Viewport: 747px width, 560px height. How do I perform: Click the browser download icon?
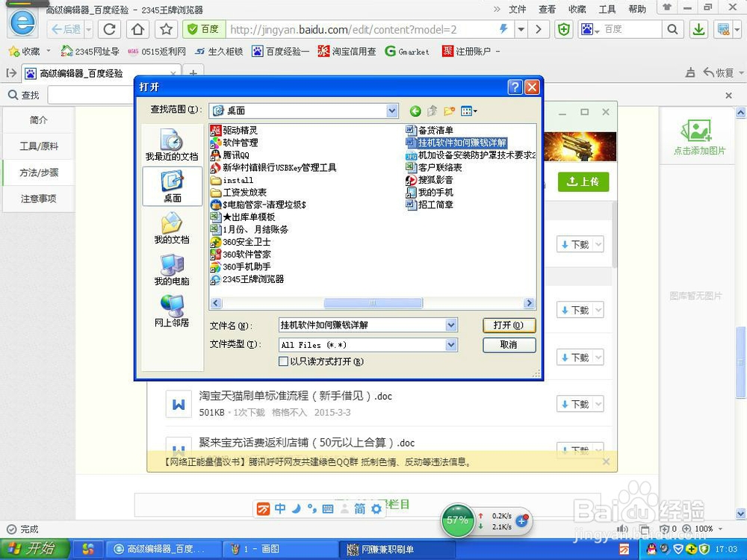click(x=698, y=30)
